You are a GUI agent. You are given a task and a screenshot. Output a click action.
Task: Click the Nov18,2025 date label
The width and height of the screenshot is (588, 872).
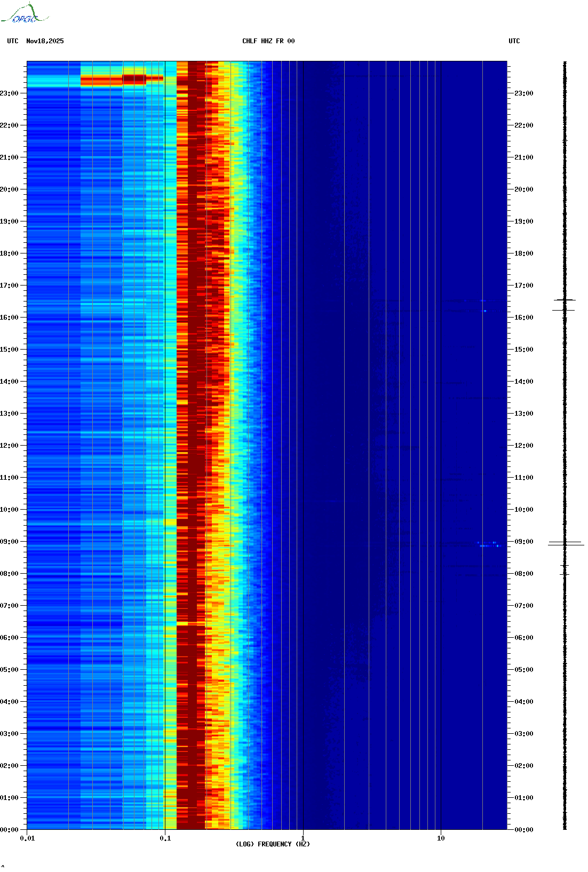[45, 41]
